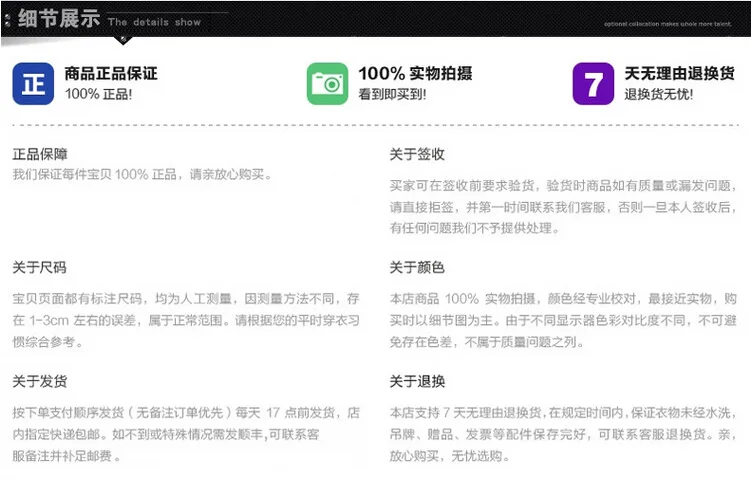Click the 看到即买到! text

(x=392, y=94)
